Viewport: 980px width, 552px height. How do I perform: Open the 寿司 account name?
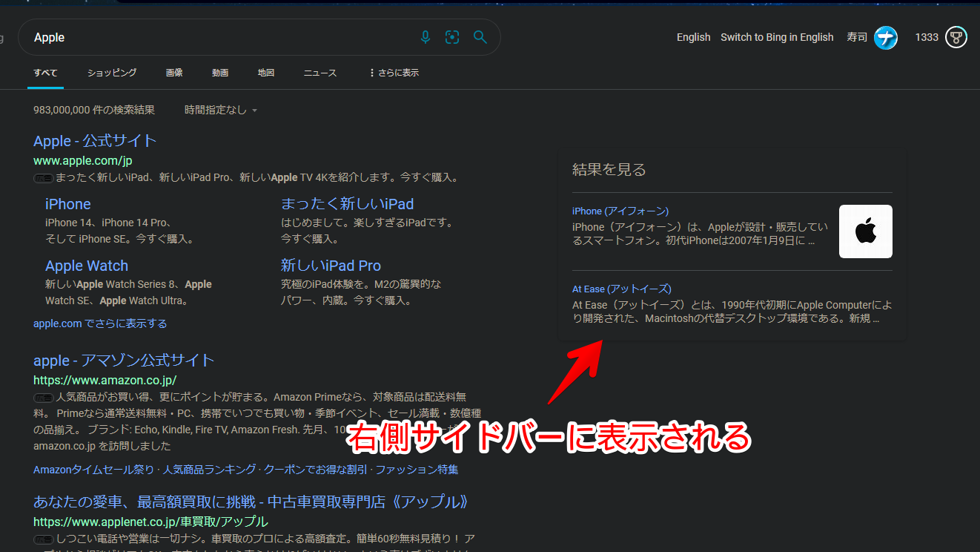pyautogui.click(x=857, y=37)
